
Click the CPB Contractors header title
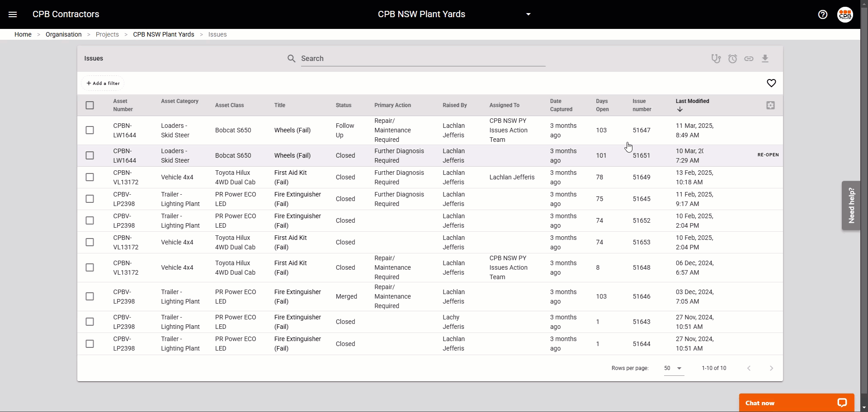pyautogui.click(x=66, y=14)
